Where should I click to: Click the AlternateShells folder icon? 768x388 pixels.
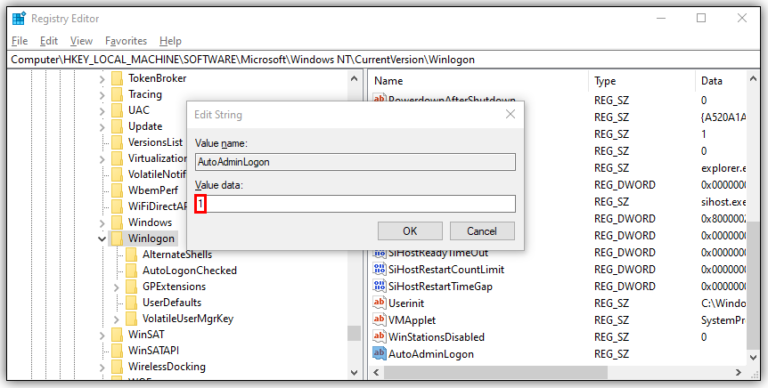[x=131, y=255]
